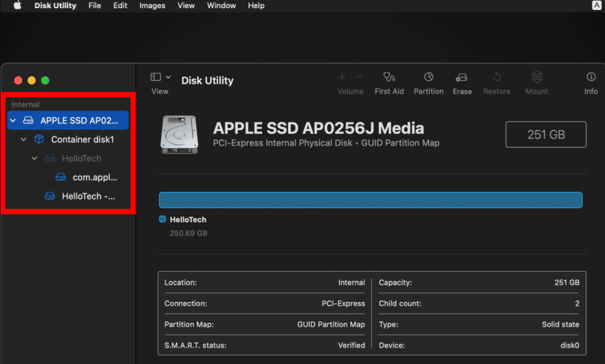Open the Disk Utility application menu
The height and width of the screenshot is (364, 605).
click(55, 6)
